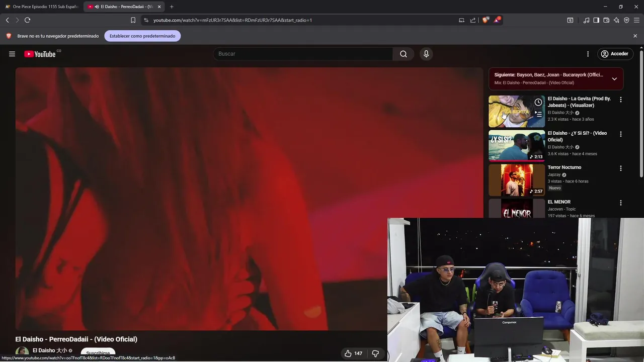The width and height of the screenshot is (644, 362).
Task: Open Brave Rewards triangle icon
Action: pyautogui.click(x=497, y=20)
